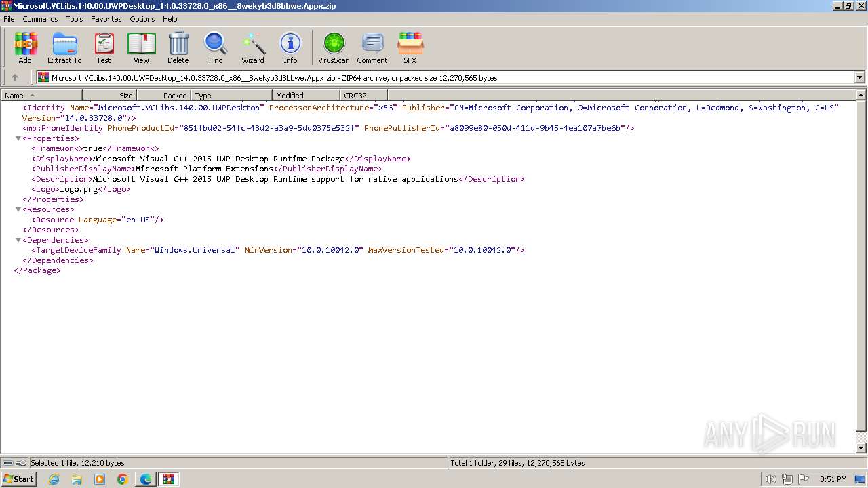Open Internet Explorer from taskbar

tap(54, 479)
